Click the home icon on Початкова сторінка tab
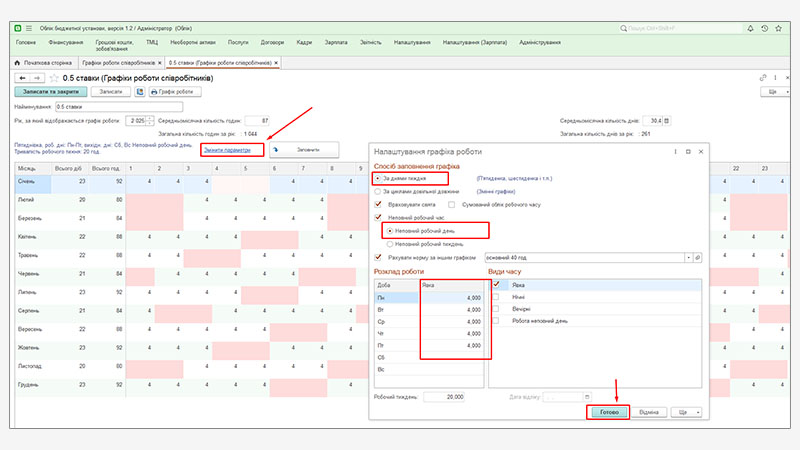The width and height of the screenshot is (800, 450). 18,63
